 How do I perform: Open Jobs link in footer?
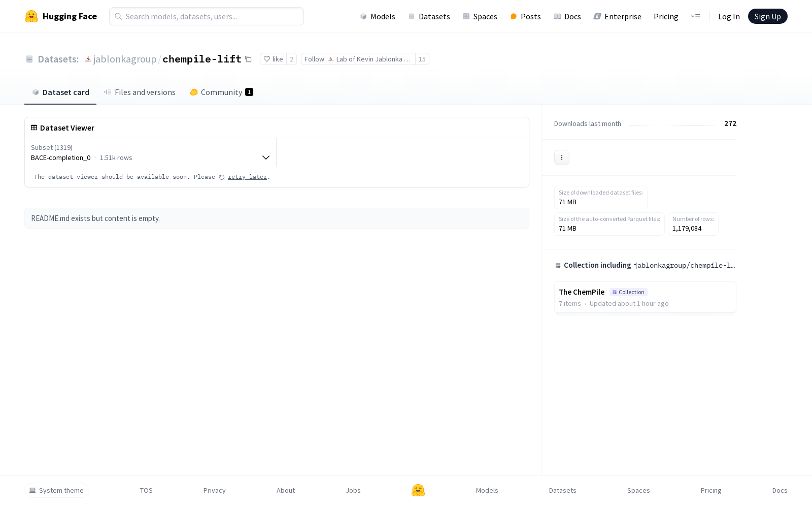pos(353,490)
